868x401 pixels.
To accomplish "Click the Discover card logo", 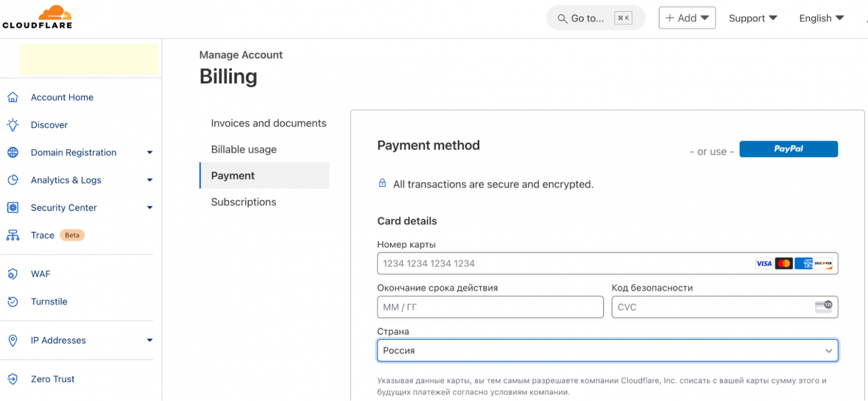I will pos(823,264).
